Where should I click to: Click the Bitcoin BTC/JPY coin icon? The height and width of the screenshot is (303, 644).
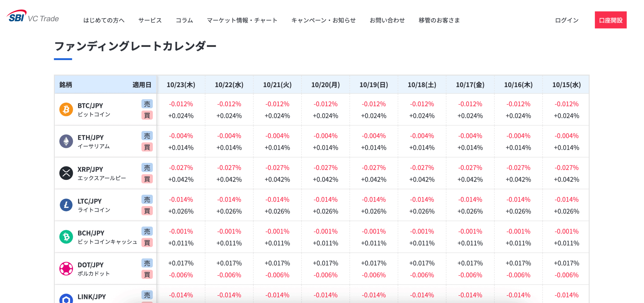point(66,109)
